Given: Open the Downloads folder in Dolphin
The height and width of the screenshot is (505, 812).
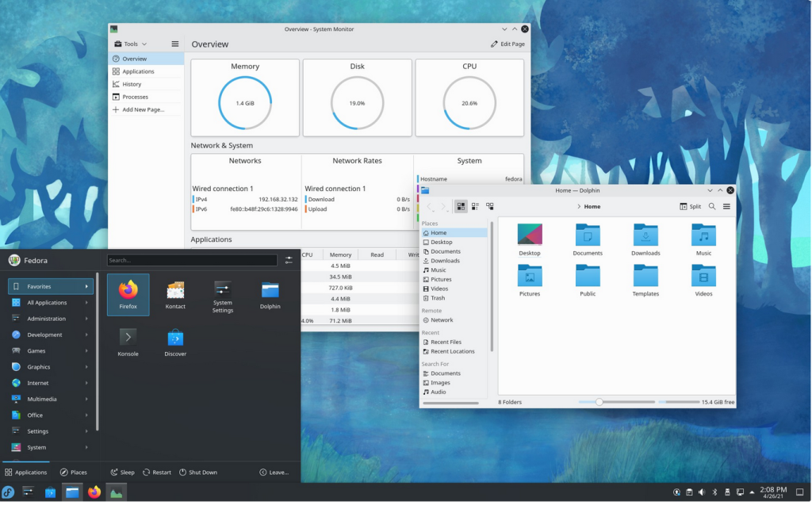Looking at the screenshot, I should point(645,239).
